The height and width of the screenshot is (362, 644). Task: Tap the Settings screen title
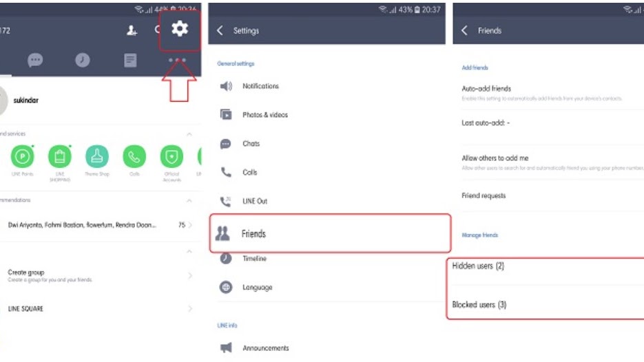(246, 30)
